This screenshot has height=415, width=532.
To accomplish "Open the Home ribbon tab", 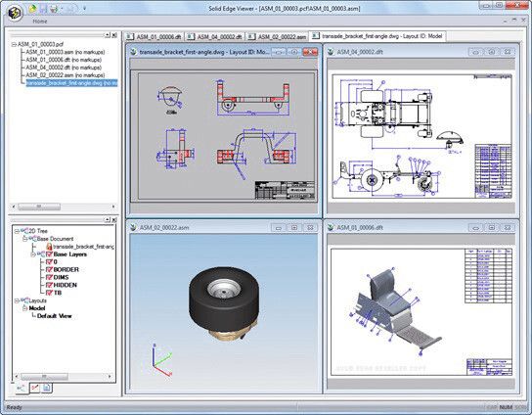I will click(40, 22).
